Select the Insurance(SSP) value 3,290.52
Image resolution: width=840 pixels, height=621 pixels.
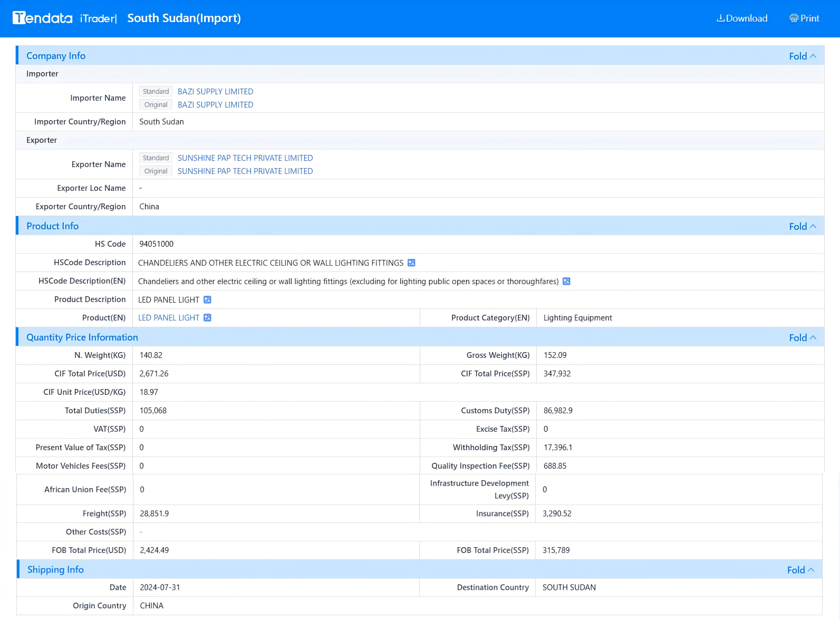(x=557, y=513)
